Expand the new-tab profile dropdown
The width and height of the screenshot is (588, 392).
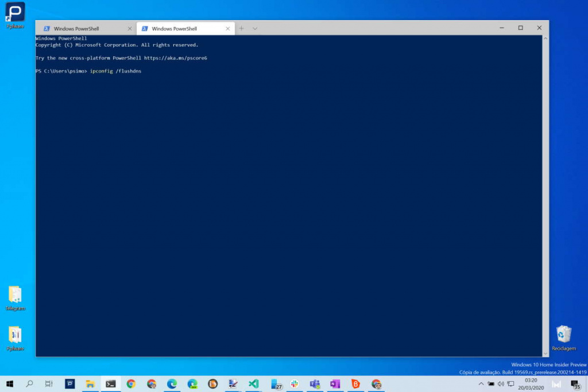point(255,29)
